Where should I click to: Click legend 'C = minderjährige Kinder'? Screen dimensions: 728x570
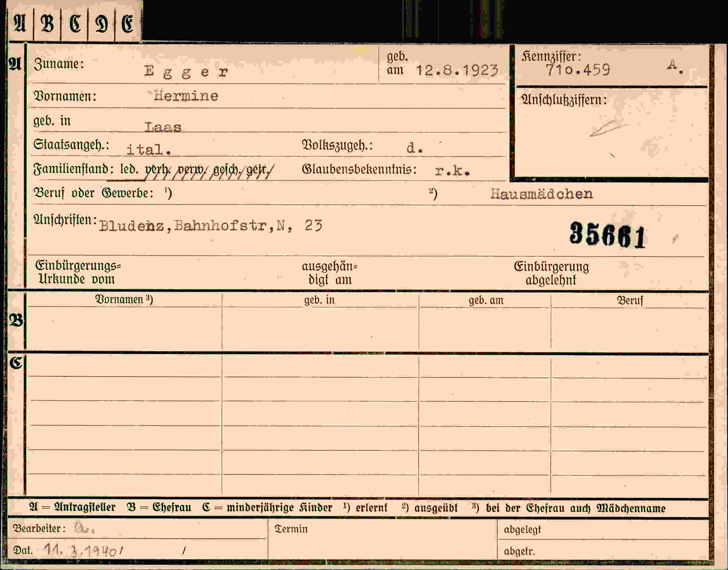point(267,508)
